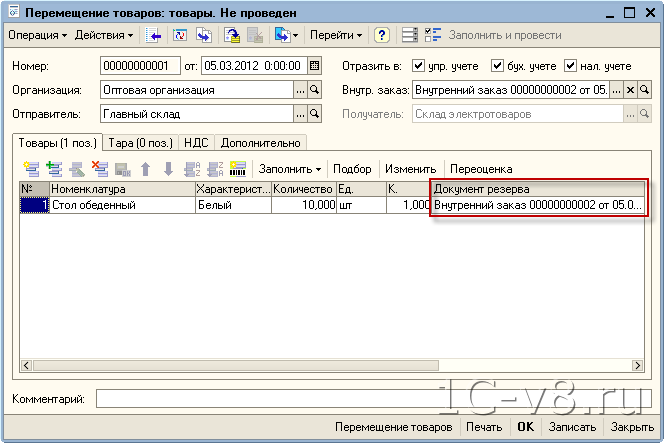Open the Отправитель selection ellipsis button
Image resolution: width=664 pixels, height=443 pixels.
tap(300, 114)
